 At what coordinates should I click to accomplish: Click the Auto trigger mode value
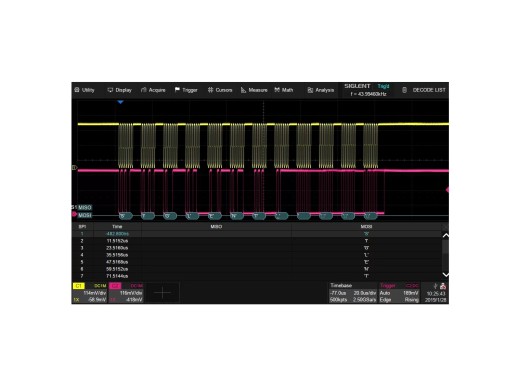pos(385,293)
